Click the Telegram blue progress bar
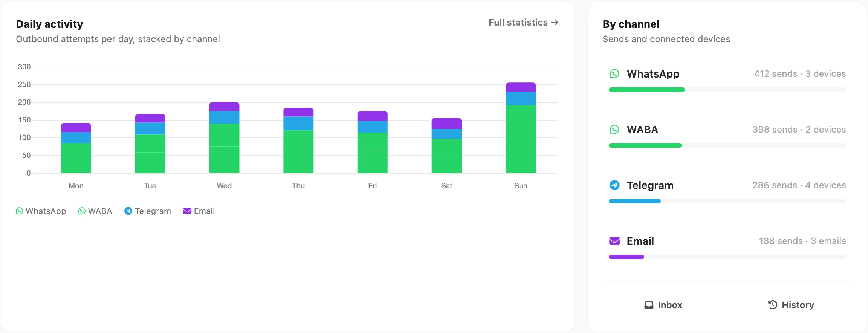This screenshot has width=868, height=333. pos(635,201)
